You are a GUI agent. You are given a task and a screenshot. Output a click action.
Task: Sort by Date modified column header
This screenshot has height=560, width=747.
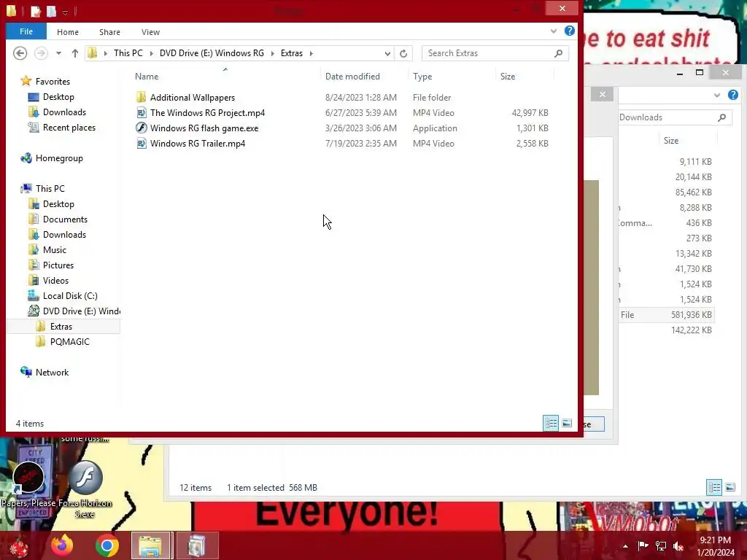point(365,76)
